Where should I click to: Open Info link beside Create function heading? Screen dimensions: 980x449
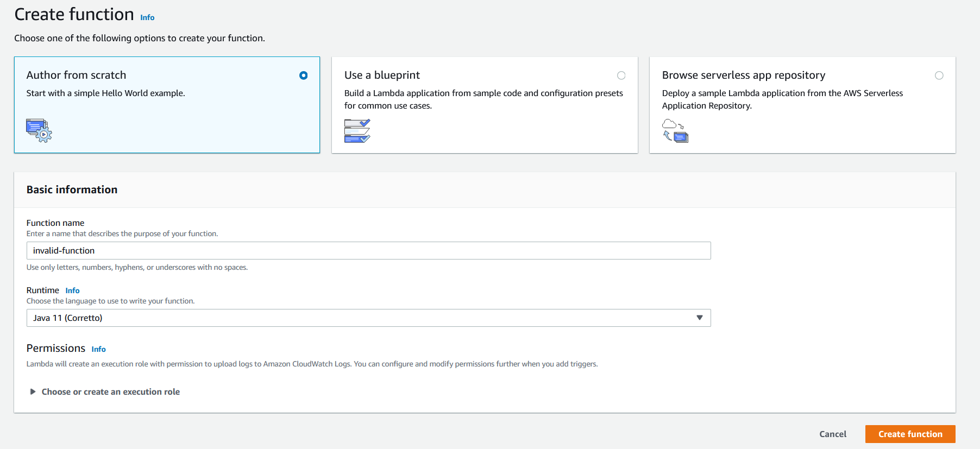coord(147,17)
